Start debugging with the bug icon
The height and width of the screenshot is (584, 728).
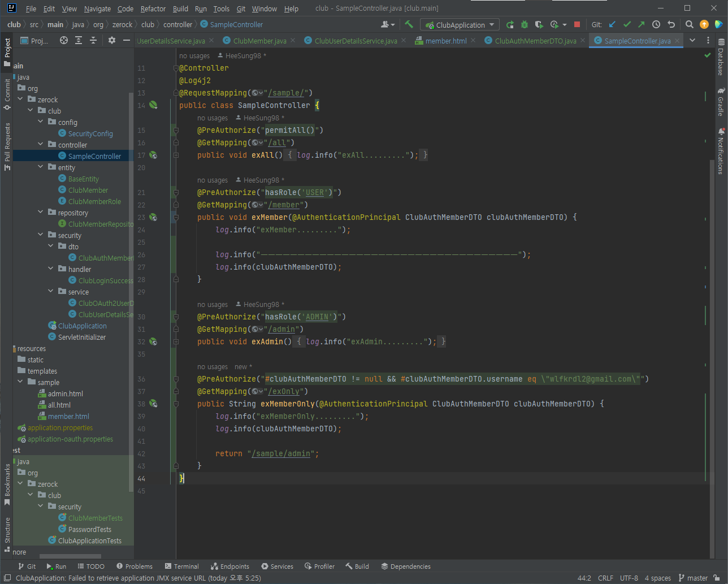[x=525, y=24]
